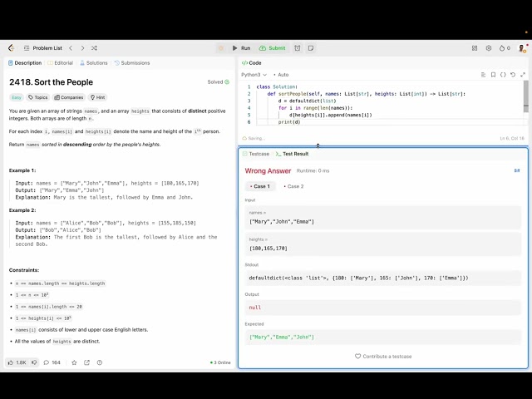Open the Python3 language dropdown
The height and width of the screenshot is (399, 532).
coord(254,75)
